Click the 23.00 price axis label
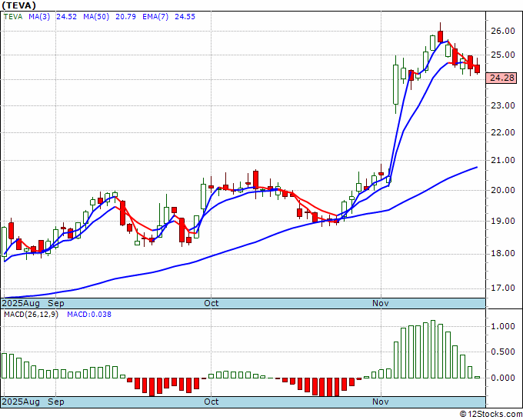This screenshot has height=420, width=523. click(x=503, y=105)
